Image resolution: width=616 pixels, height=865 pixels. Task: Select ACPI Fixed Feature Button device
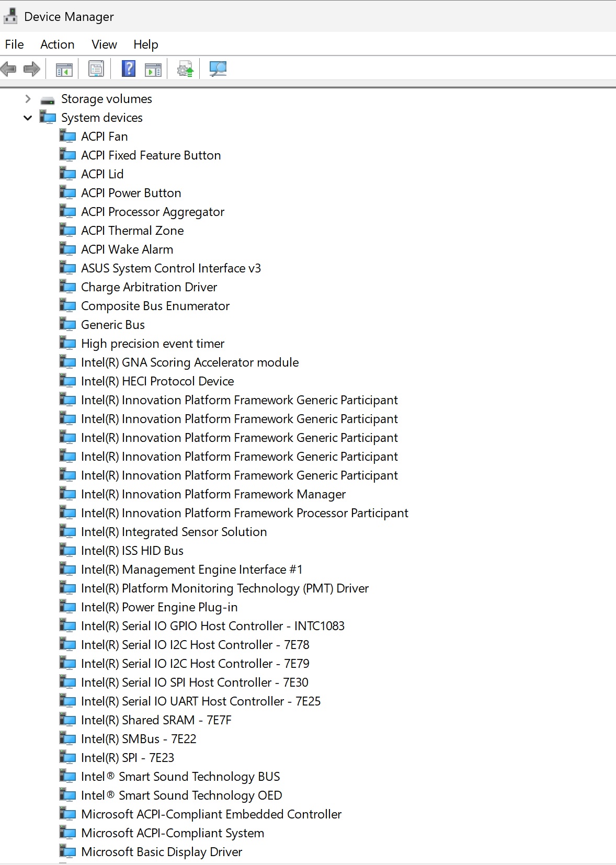[x=151, y=155]
